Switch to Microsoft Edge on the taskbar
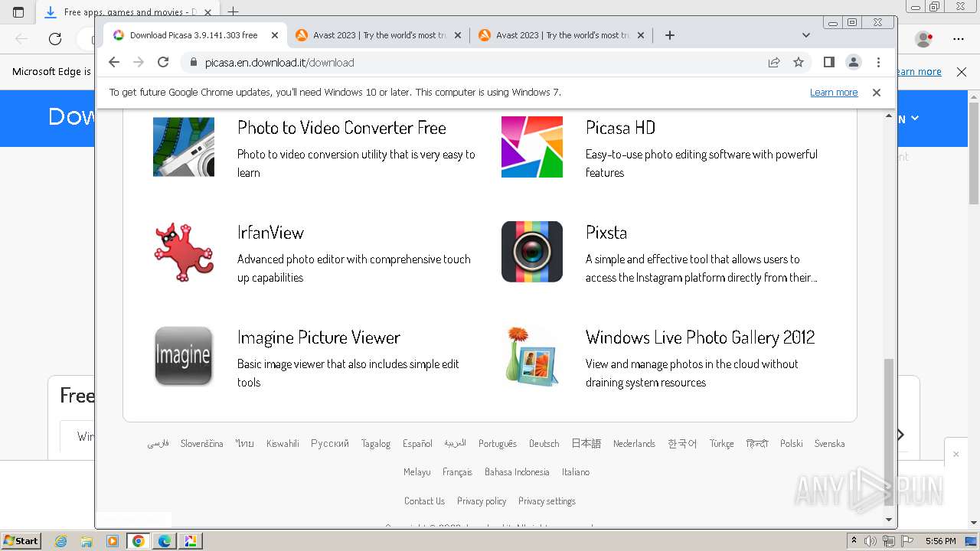 (165, 541)
